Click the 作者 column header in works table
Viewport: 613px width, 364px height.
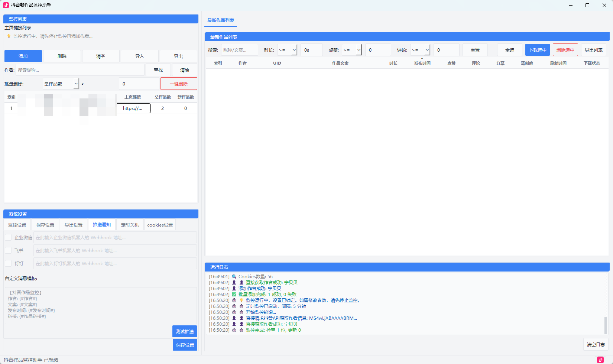pos(243,63)
